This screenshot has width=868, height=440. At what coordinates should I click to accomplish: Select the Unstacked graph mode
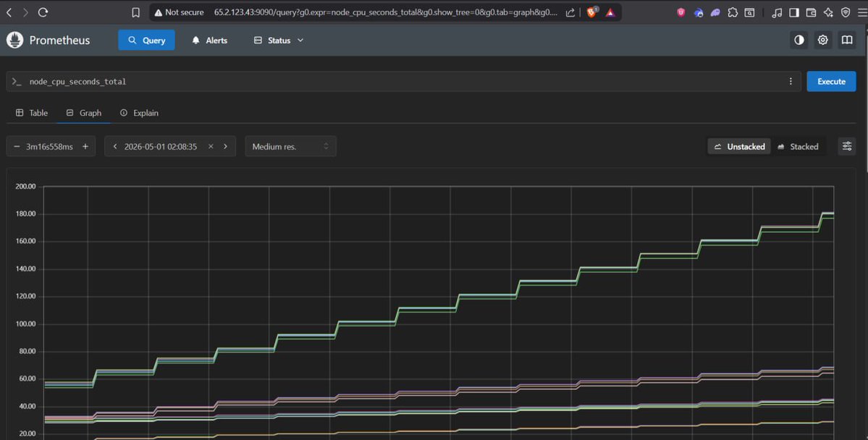click(x=740, y=147)
